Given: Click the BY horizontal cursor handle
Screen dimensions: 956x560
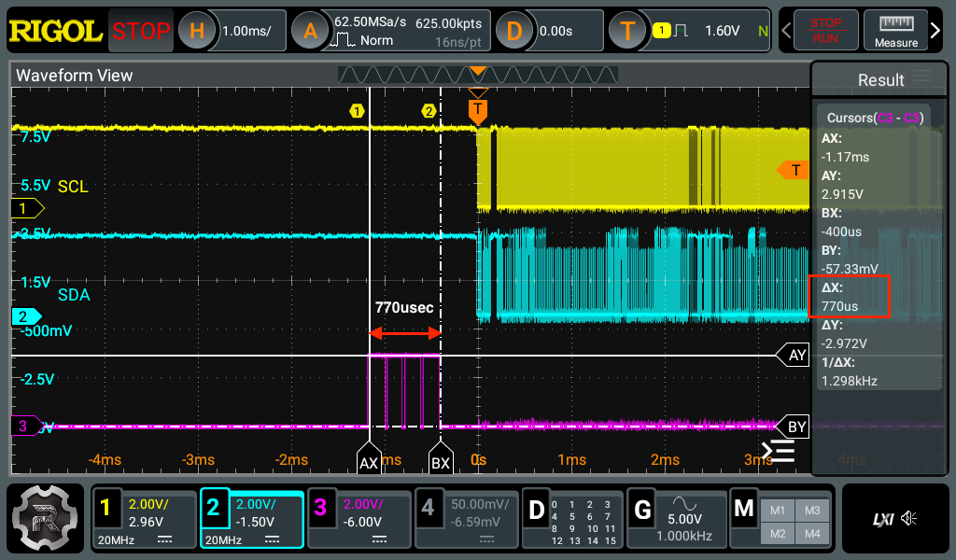Looking at the screenshot, I should (x=793, y=427).
